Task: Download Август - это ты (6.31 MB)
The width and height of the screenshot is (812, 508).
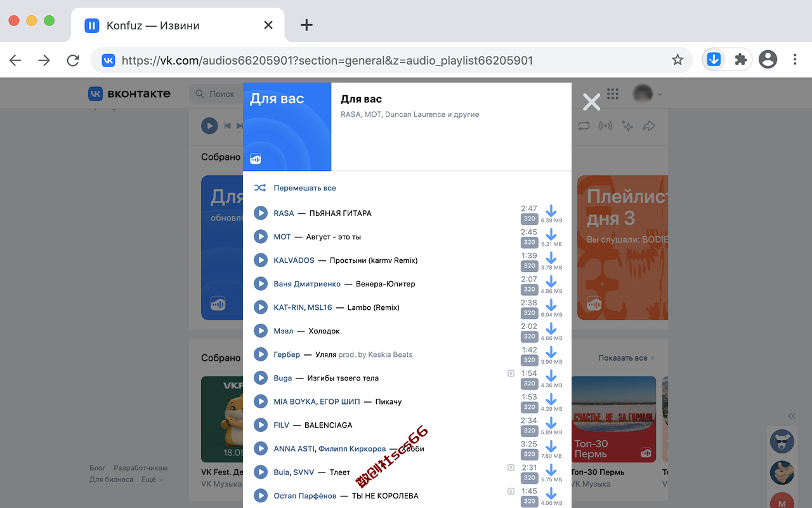Action: (551, 234)
